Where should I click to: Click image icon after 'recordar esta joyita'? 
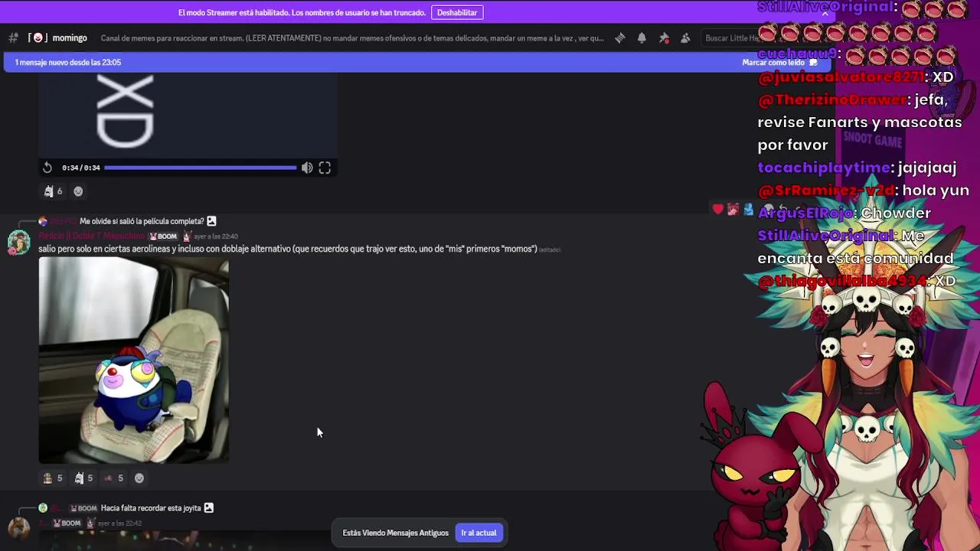(x=208, y=508)
